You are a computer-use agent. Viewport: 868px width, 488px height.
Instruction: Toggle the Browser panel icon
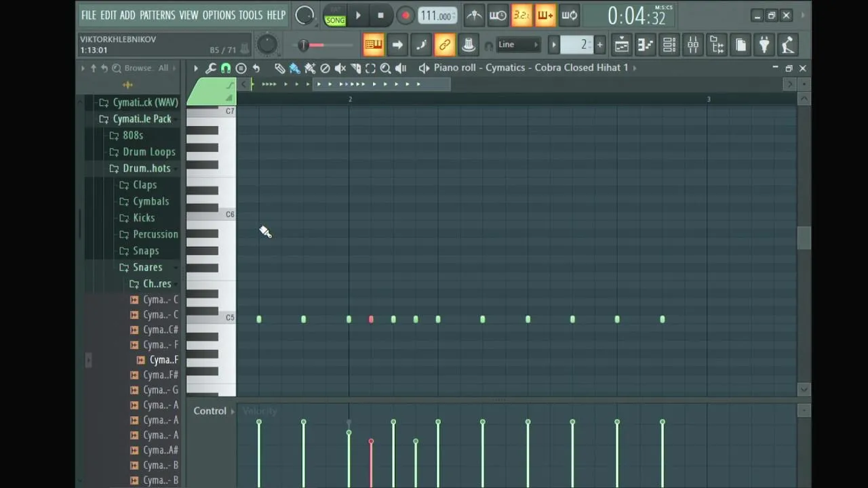(x=717, y=45)
